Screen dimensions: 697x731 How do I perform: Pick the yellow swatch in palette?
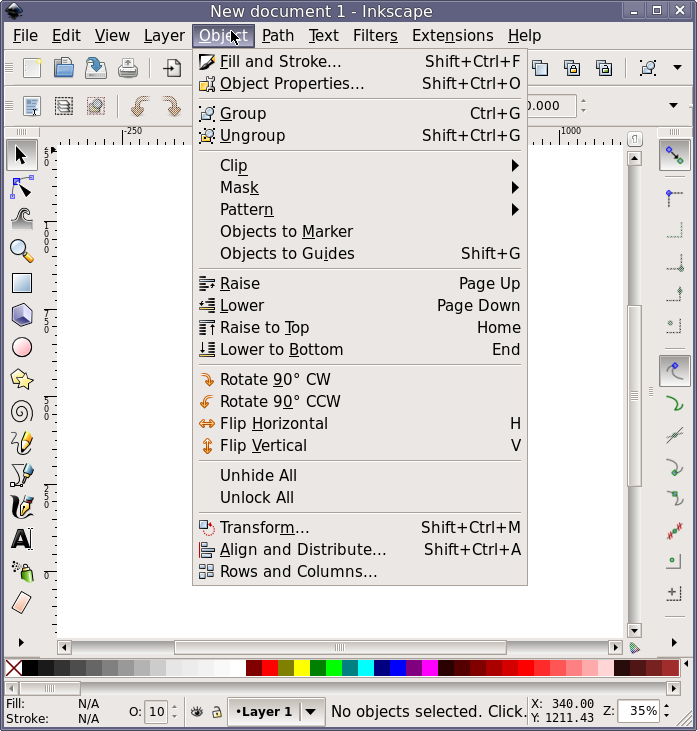pyautogui.click(x=302, y=668)
